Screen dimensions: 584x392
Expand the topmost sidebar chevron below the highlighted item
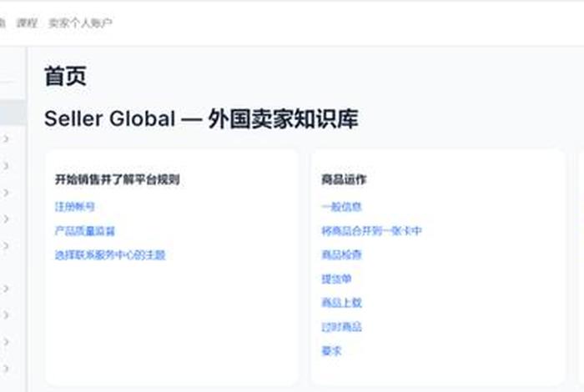coord(6,138)
